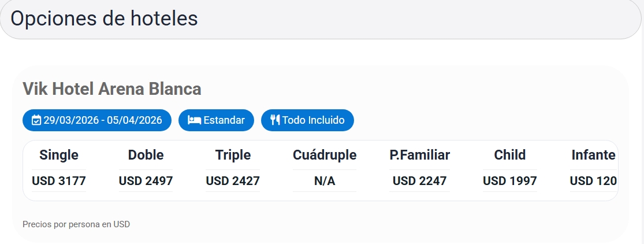The height and width of the screenshot is (244, 644).
Task: Click the Child price USD 1997
Action: [x=510, y=181]
